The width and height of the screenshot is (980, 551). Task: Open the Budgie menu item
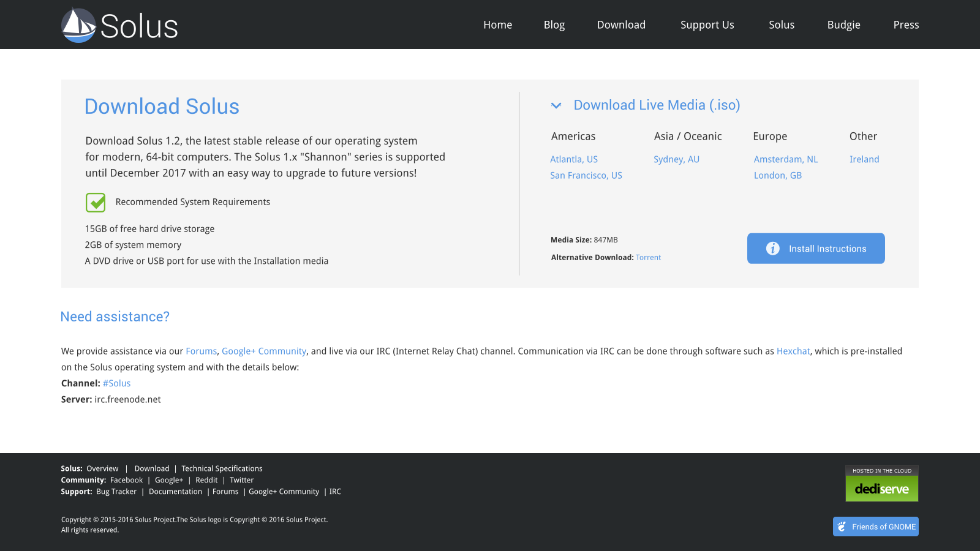[843, 25]
